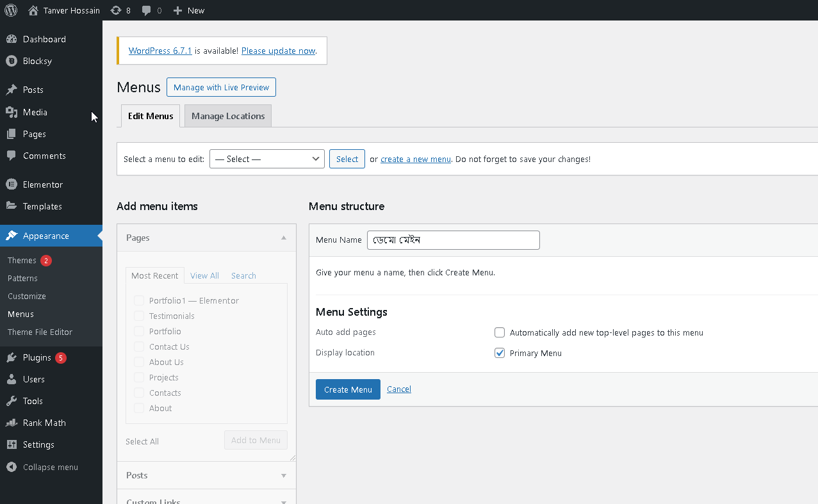Click the Please update now link

tap(278, 51)
